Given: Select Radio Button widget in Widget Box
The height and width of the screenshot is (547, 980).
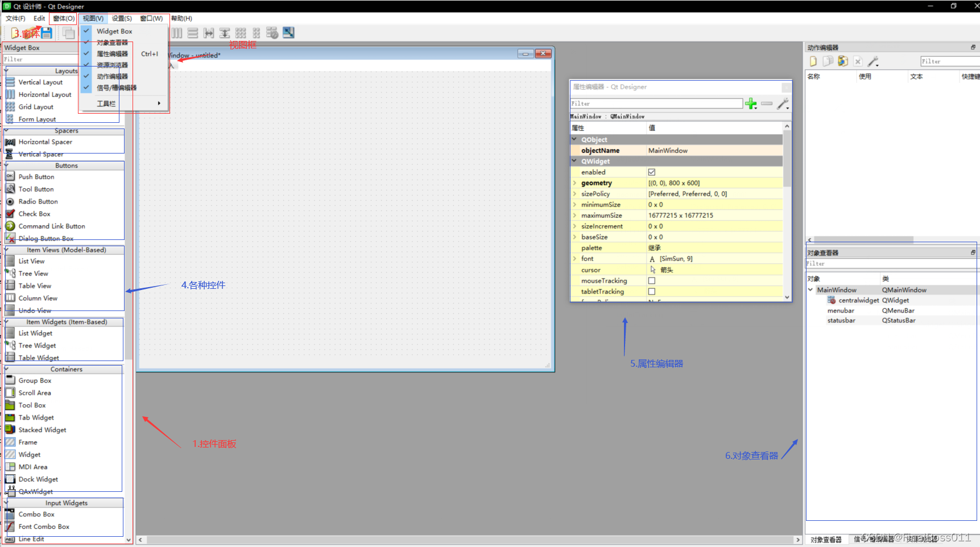Looking at the screenshot, I should click(x=38, y=202).
